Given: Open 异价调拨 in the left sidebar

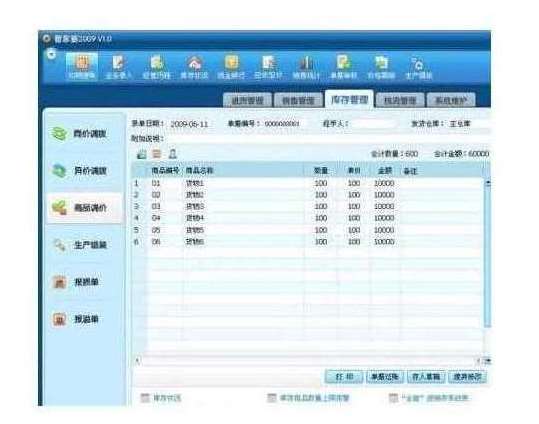Looking at the screenshot, I should tap(81, 170).
